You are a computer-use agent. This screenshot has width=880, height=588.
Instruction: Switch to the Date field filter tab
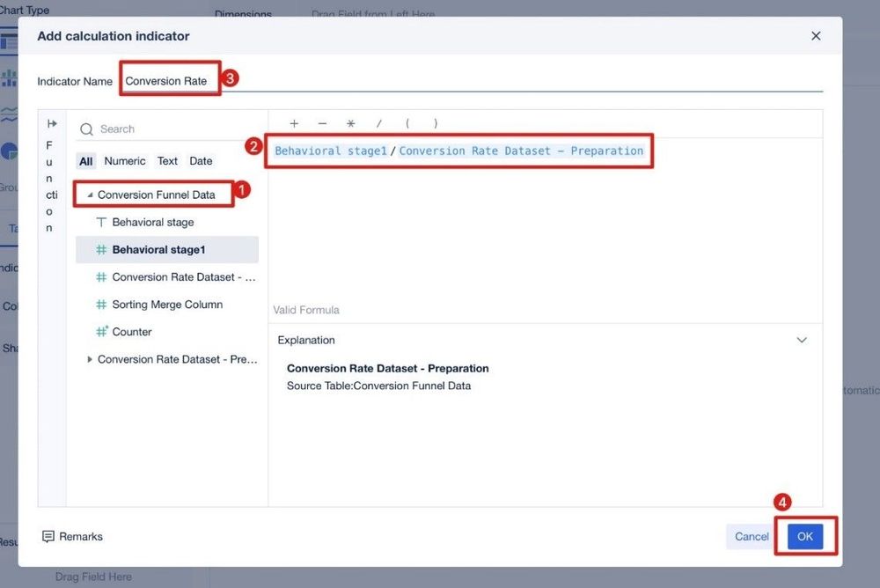click(201, 160)
